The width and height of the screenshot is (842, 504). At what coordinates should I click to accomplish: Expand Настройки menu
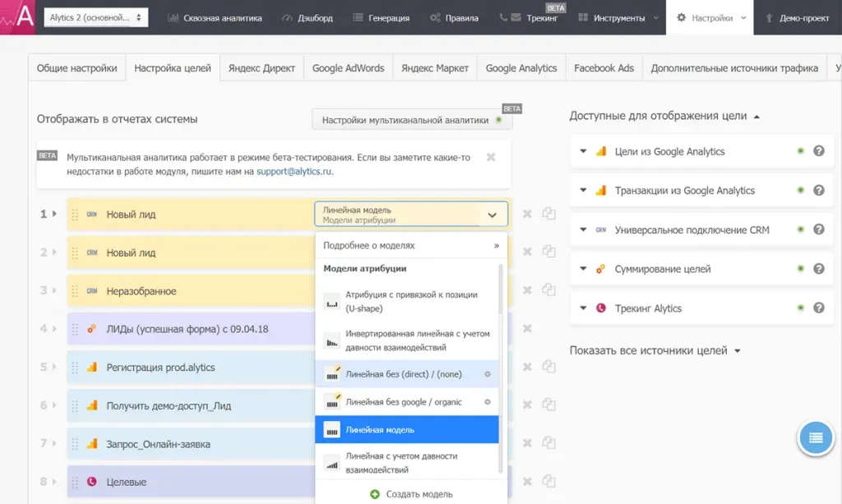click(x=710, y=18)
